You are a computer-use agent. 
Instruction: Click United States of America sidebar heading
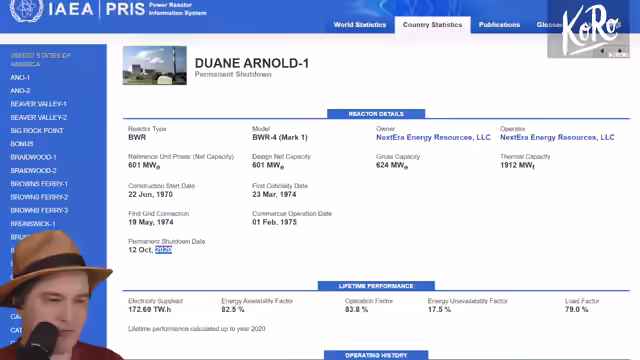tap(40, 60)
